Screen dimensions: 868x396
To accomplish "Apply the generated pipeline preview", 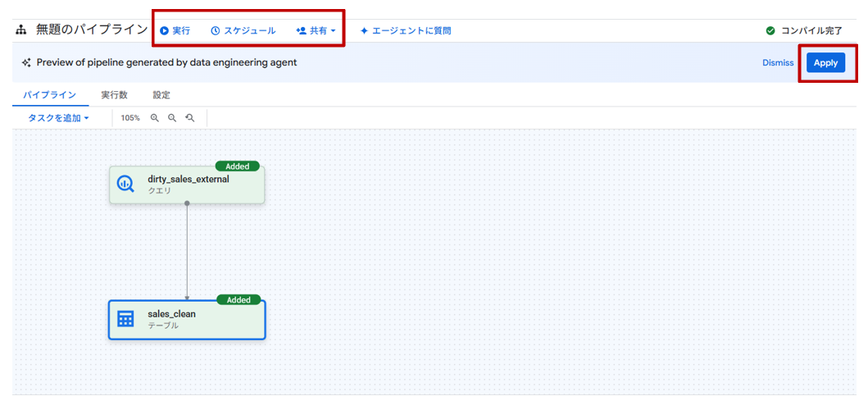I will pos(825,63).
